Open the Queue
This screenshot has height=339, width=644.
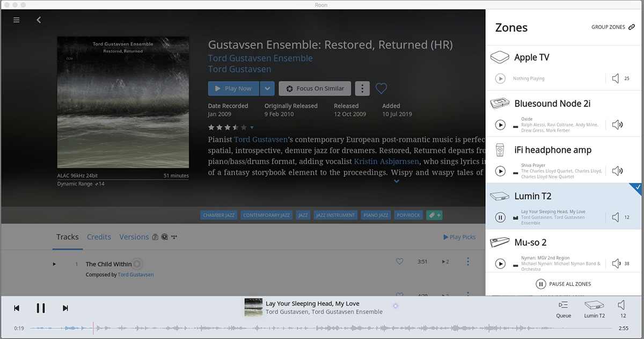563,309
